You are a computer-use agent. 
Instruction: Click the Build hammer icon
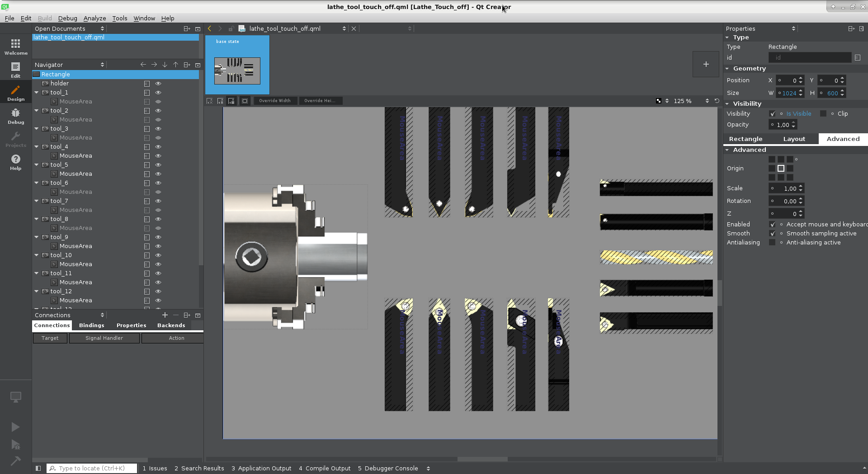coord(15,460)
